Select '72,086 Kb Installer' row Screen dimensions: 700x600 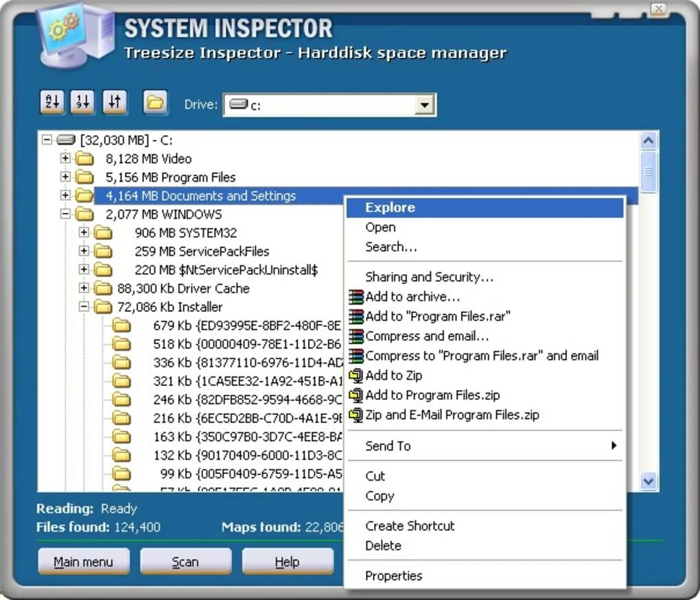click(170, 307)
